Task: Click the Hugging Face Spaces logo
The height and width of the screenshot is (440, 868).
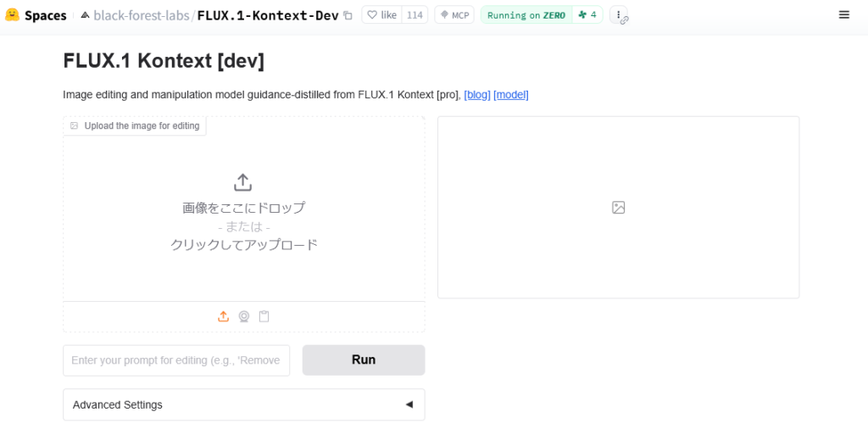Action: pyautogui.click(x=12, y=15)
